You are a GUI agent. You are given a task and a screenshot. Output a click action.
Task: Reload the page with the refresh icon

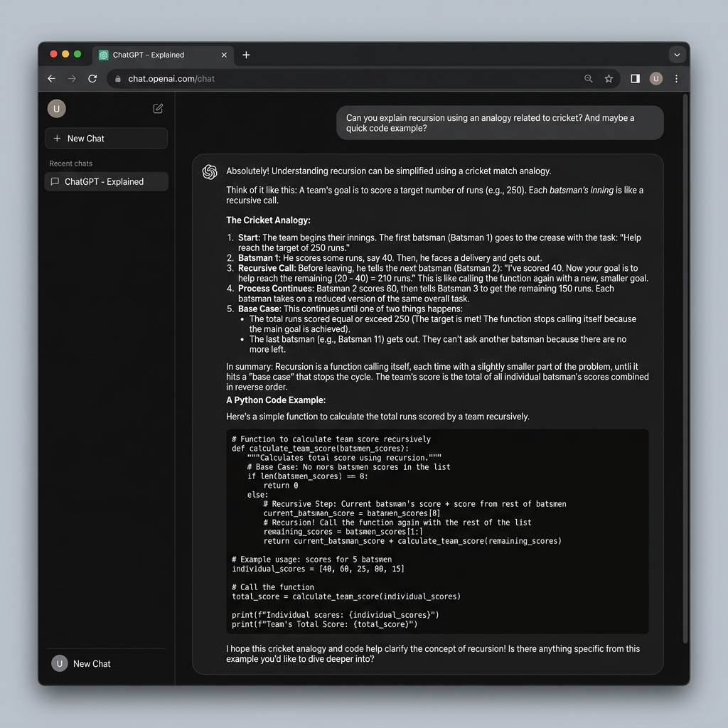(92, 78)
